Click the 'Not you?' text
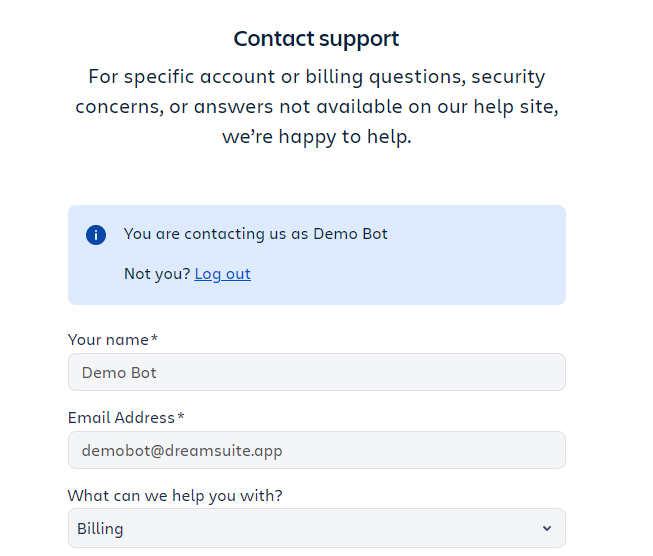 pyautogui.click(x=156, y=274)
